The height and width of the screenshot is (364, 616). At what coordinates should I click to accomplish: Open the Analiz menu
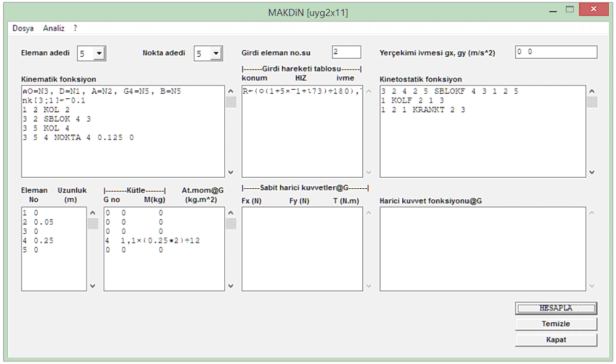coord(53,29)
